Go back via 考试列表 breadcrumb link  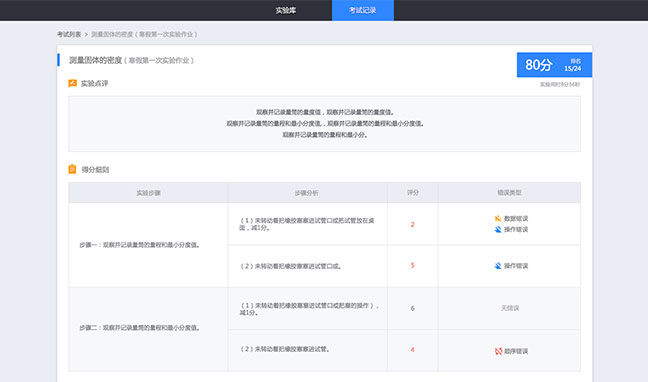coord(69,34)
